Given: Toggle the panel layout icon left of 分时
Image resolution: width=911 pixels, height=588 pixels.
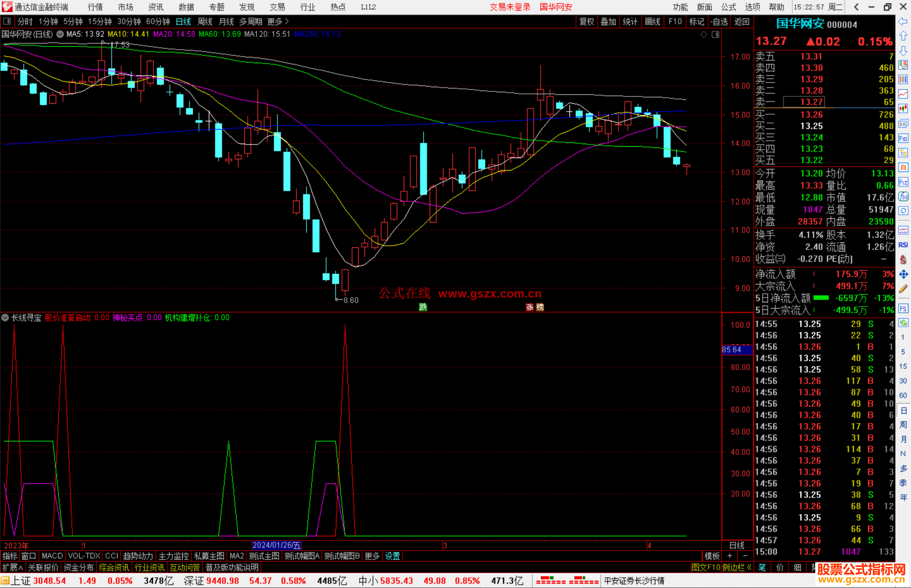Looking at the screenshot, I should pyautogui.click(x=7, y=21).
